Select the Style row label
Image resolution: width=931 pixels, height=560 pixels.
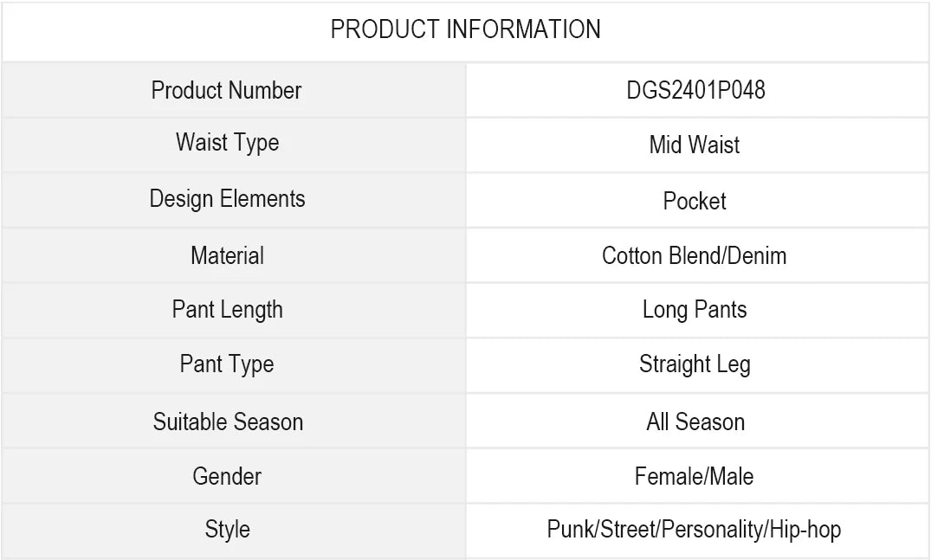pos(227,529)
